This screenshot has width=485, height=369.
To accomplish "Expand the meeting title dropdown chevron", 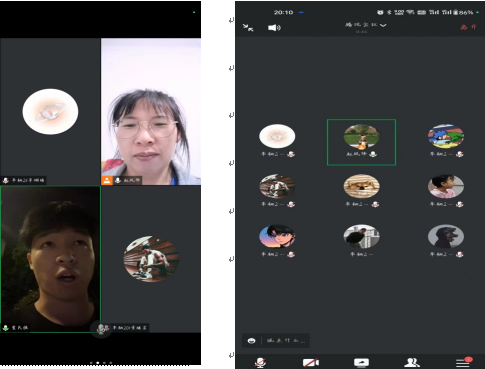I will click(x=383, y=25).
